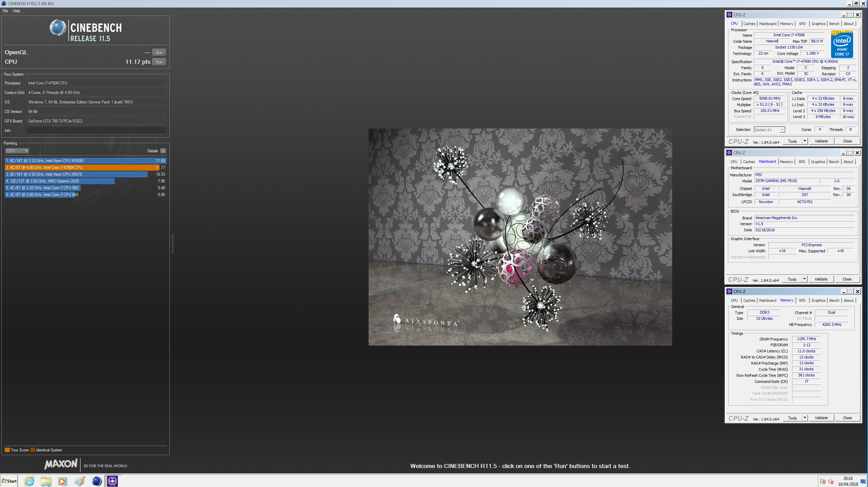
Task: Open the Windows Start button
Action: tap(9, 481)
